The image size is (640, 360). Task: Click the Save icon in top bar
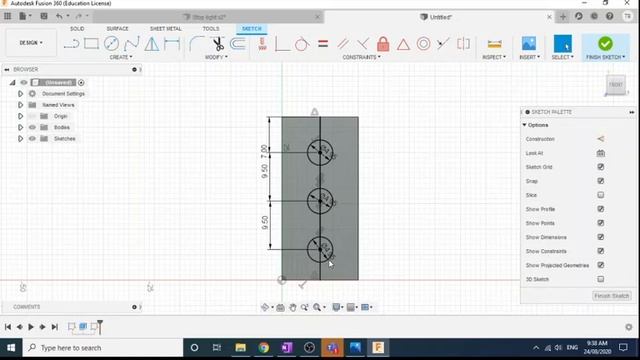pyautogui.click(x=44, y=16)
